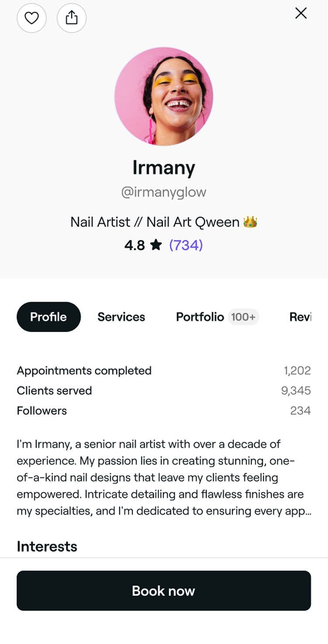
Task: Click the Followers count 234
Action: pos(300,411)
